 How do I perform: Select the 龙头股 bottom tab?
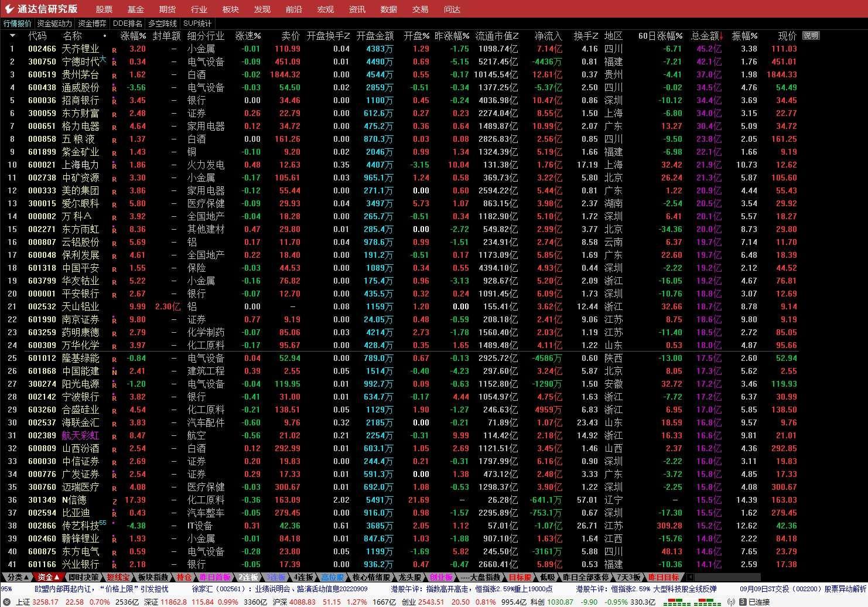tap(410, 577)
